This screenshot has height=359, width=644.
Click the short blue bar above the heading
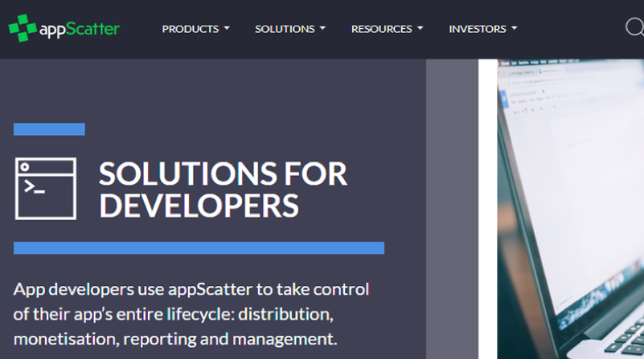(49, 129)
